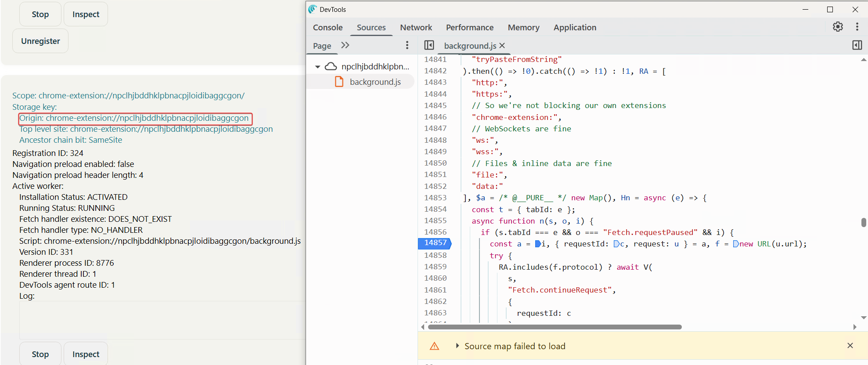
Task: Click the Origin chrome-extension text line
Action: click(x=134, y=118)
